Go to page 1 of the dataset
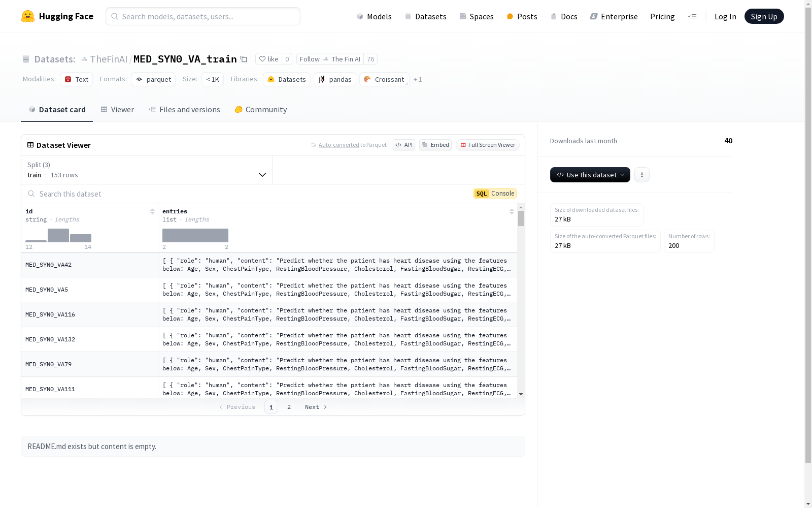 coord(271,407)
